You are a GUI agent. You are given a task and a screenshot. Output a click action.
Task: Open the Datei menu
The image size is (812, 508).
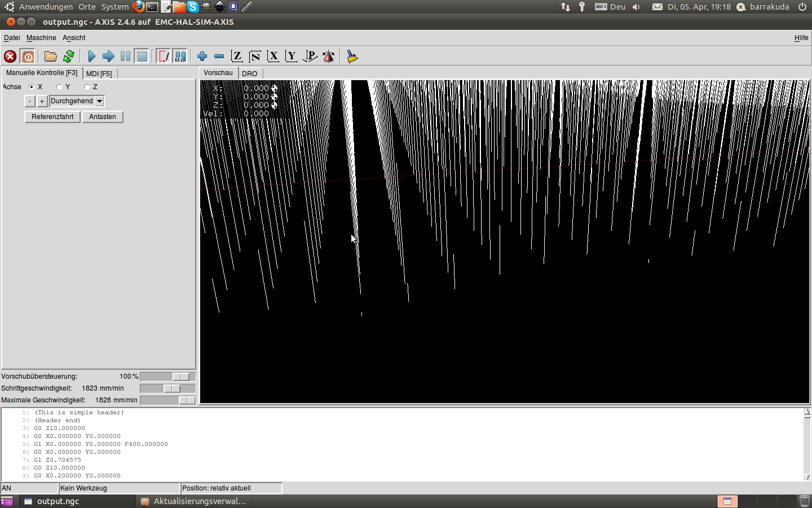coord(12,38)
